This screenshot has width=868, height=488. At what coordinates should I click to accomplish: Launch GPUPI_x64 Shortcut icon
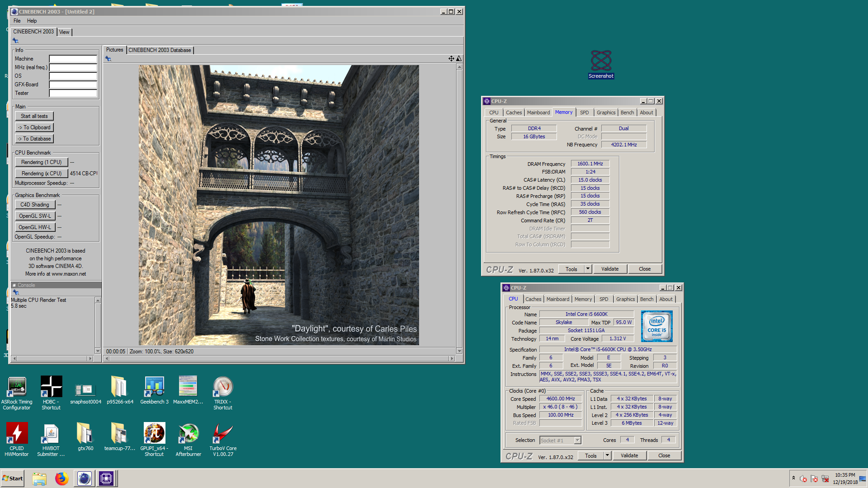pos(154,440)
